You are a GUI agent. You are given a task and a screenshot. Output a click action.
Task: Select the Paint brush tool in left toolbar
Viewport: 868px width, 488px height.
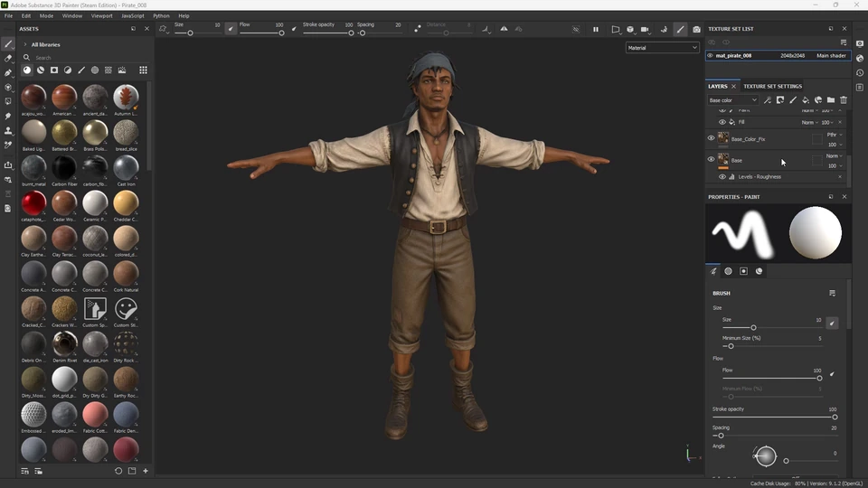click(8, 43)
